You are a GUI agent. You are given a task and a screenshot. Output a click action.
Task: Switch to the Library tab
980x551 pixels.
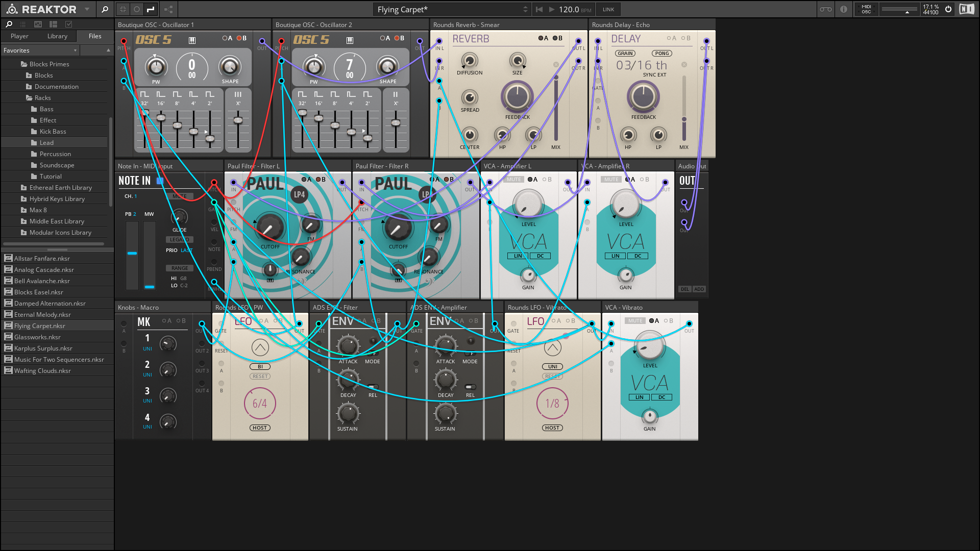(x=57, y=36)
